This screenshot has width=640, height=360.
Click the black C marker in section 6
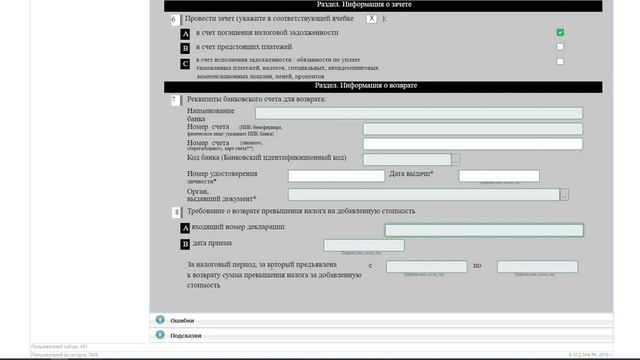185,64
